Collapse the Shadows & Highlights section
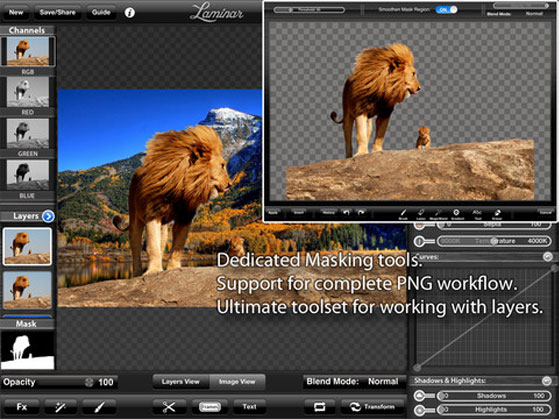 coord(546,381)
